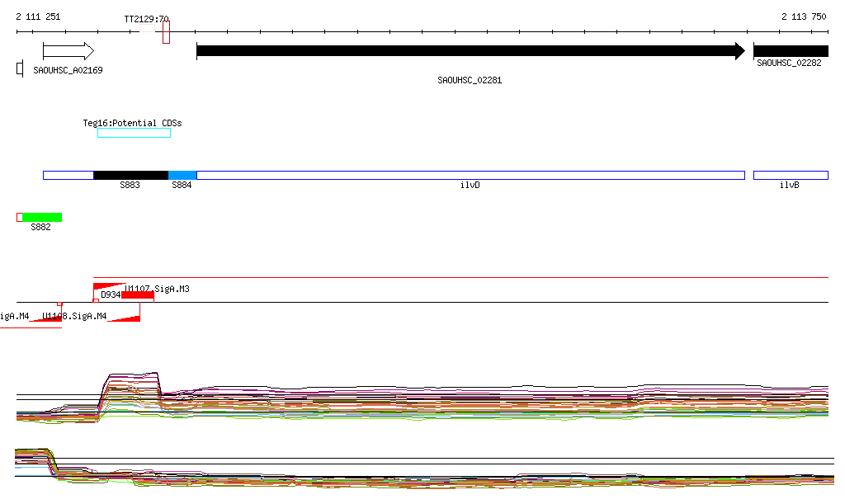Screen dimensions: 845x504
Task: Select the D934 red bar
Action: 138,295
